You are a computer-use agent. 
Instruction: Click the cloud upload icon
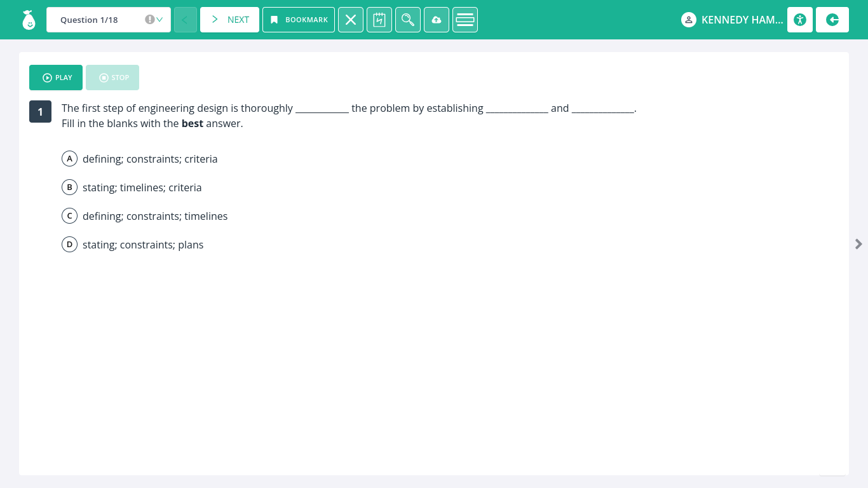tap(437, 20)
